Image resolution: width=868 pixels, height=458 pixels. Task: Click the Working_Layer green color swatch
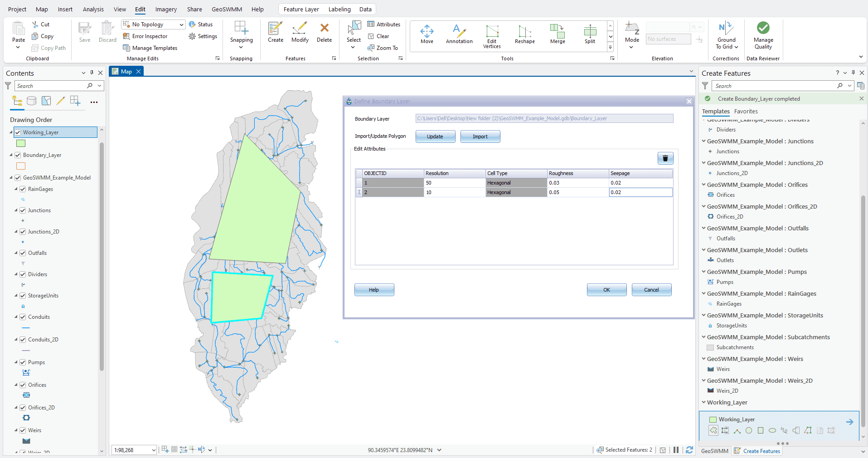tap(20, 143)
